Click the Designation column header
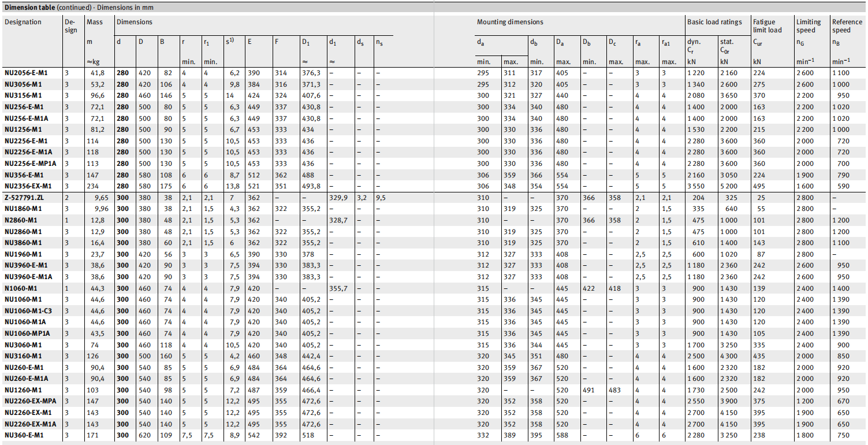This screenshot has height=445, width=868. (23, 22)
